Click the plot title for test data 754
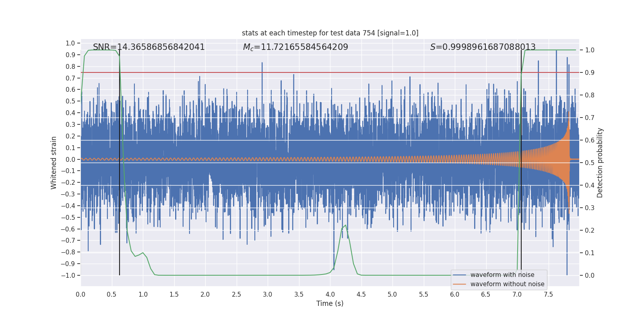This screenshot has width=644, height=322. (x=330, y=33)
